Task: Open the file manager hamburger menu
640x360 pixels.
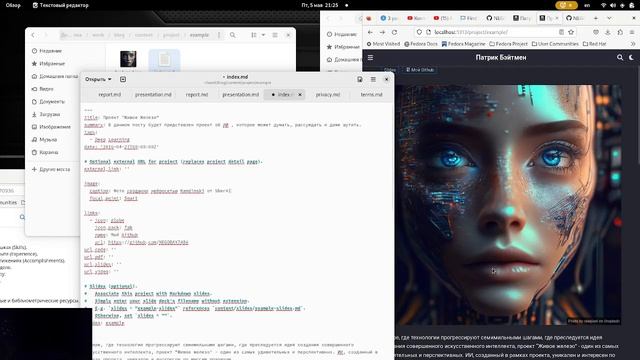Action: click(x=275, y=35)
